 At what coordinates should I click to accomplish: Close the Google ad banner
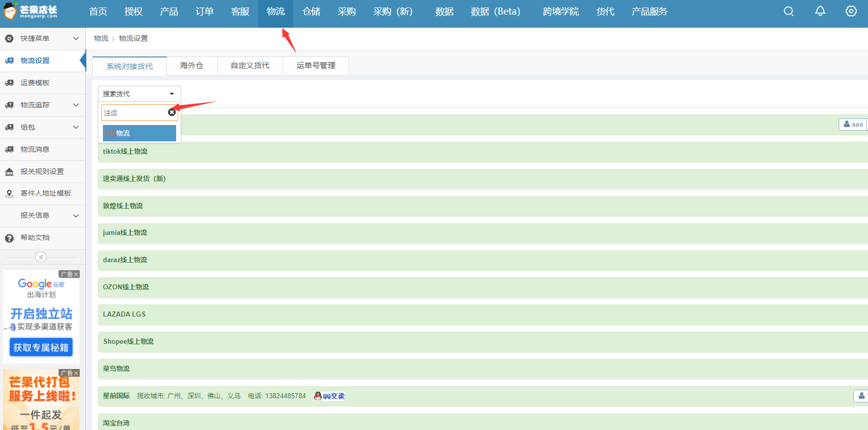(x=76, y=274)
